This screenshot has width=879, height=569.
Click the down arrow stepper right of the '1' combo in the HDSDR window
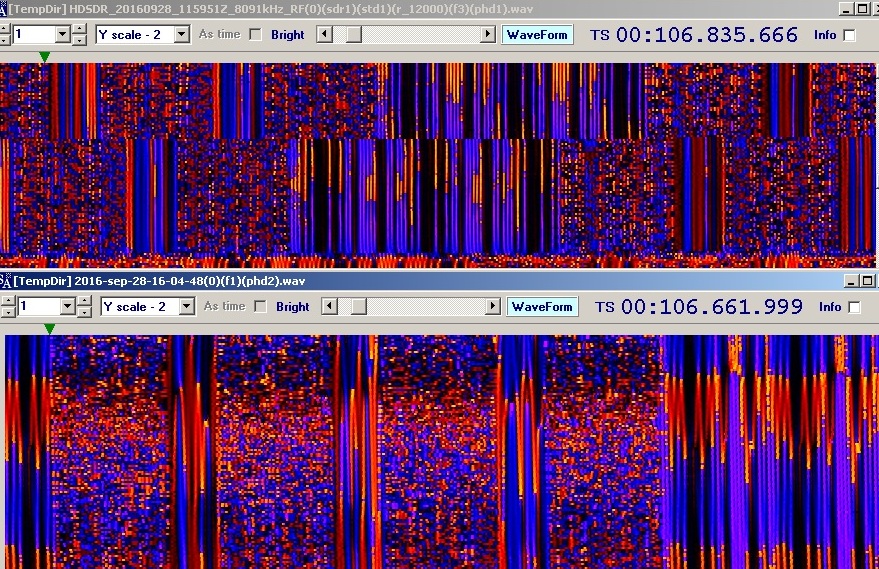tap(80, 40)
